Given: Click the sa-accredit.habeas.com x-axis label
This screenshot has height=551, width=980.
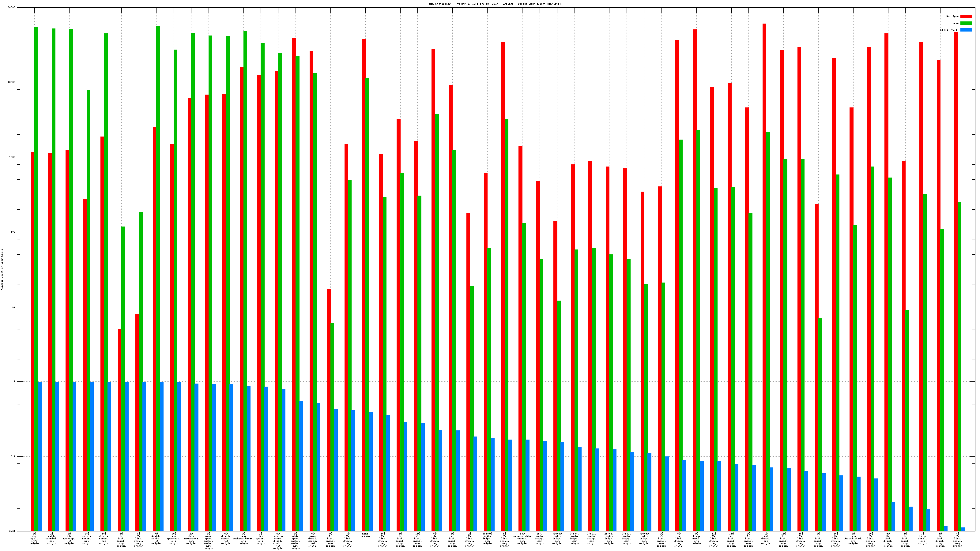Looking at the screenshot, I should coord(522,538).
